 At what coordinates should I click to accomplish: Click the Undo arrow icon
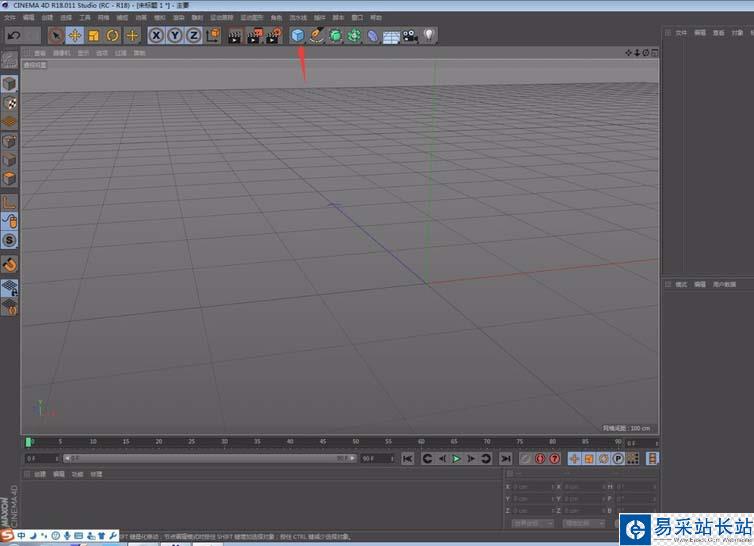[14, 35]
